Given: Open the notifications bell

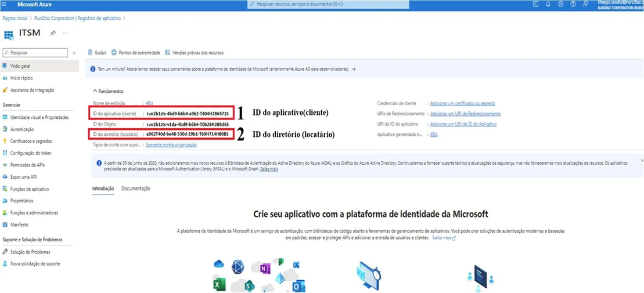Looking at the screenshot, I should click(548, 4).
